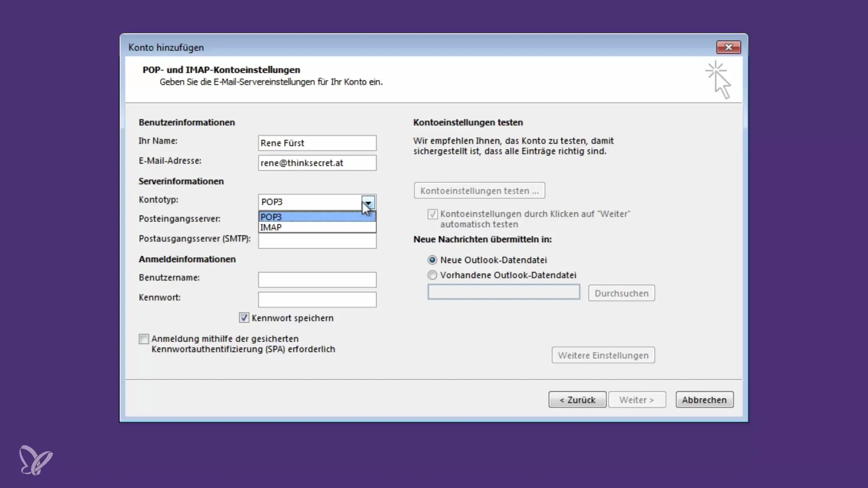Click the Weiter button

(637, 400)
